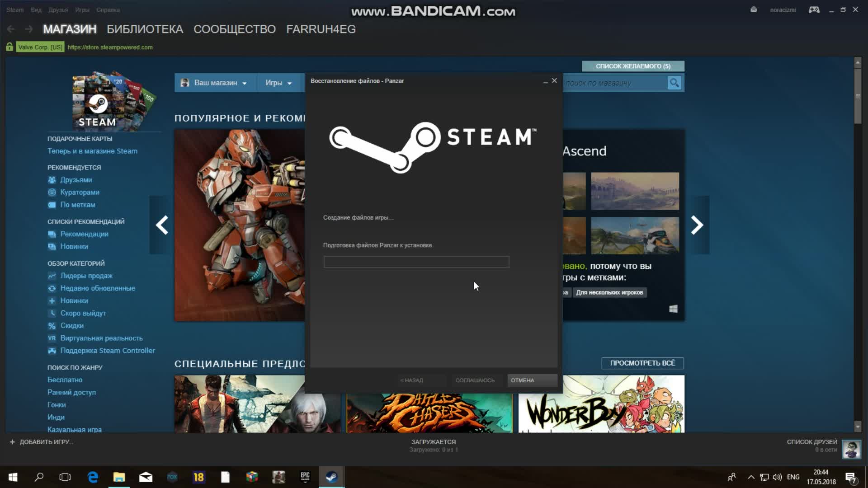Open the Ascend castle landscape screenshot
The width and height of the screenshot is (868, 488).
click(x=635, y=191)
